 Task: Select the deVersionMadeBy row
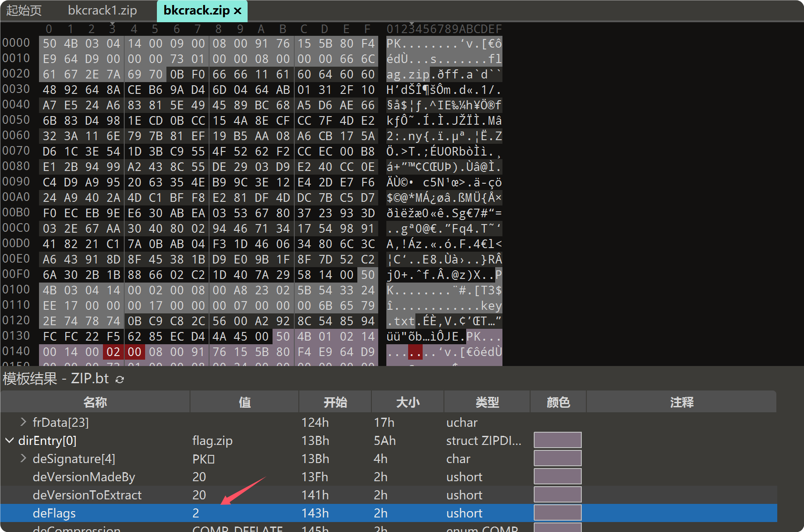pyautogui.click(x=84, y=477)
